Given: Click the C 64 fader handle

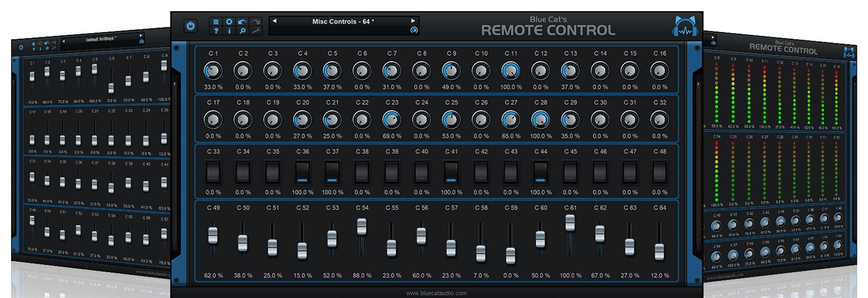Looking at the screenshot, I should click(660, 252).
